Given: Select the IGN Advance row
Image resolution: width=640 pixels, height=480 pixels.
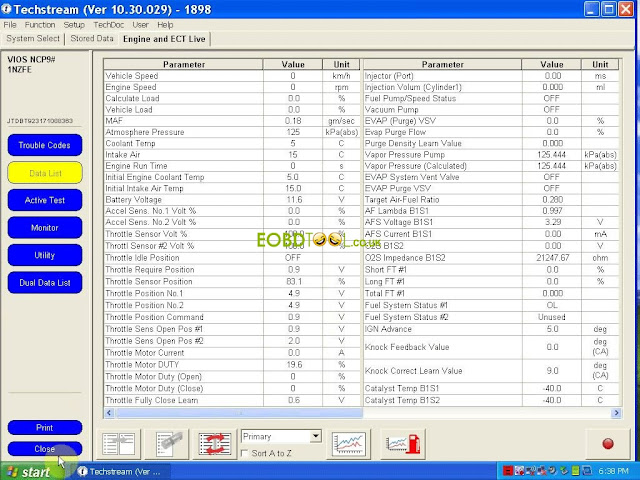Looking at the screenshot, I should (491, 329).
